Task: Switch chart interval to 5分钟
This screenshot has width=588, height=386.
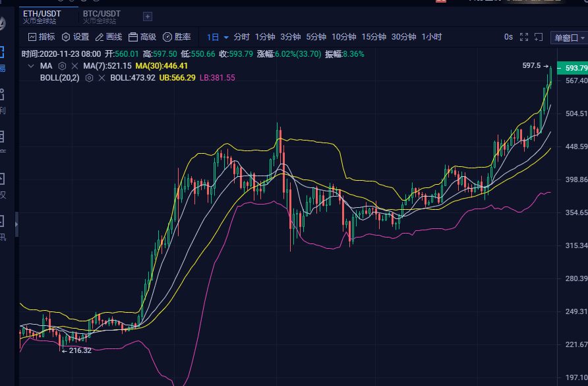Action: tap(316, 37)
